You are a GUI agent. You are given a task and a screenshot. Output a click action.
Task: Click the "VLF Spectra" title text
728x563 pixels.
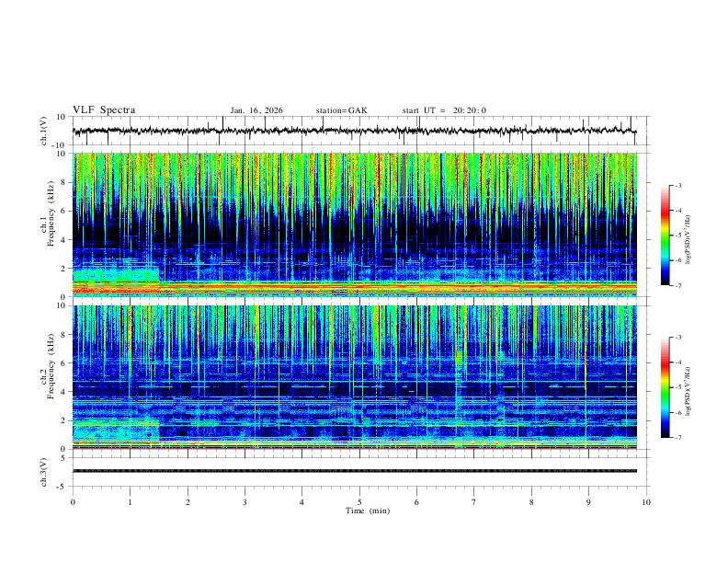[104, 110]
